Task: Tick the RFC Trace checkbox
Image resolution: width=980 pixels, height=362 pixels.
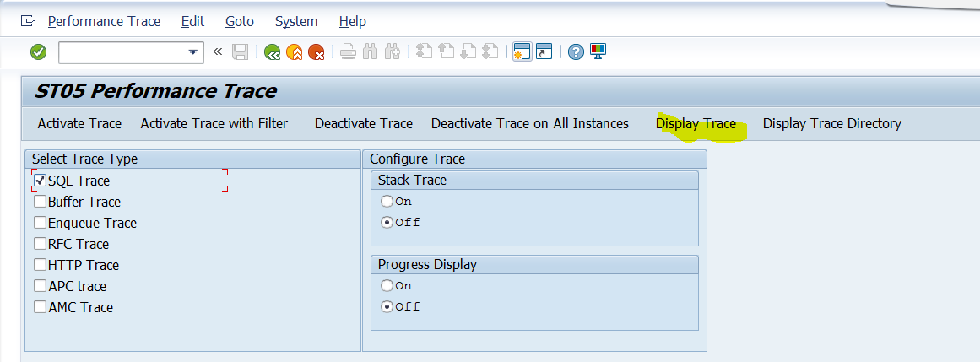Action: click(40, 244)
